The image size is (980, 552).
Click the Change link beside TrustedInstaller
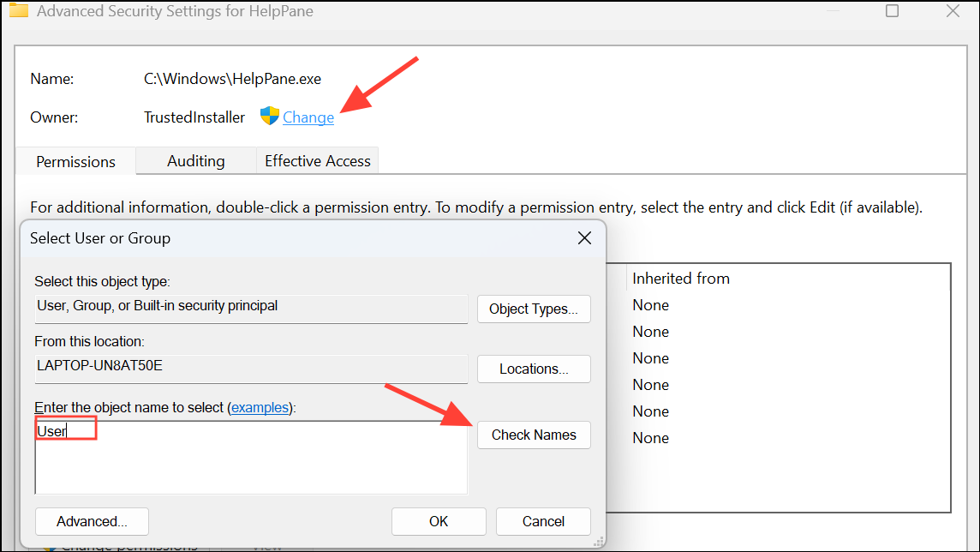pos(308,117)
